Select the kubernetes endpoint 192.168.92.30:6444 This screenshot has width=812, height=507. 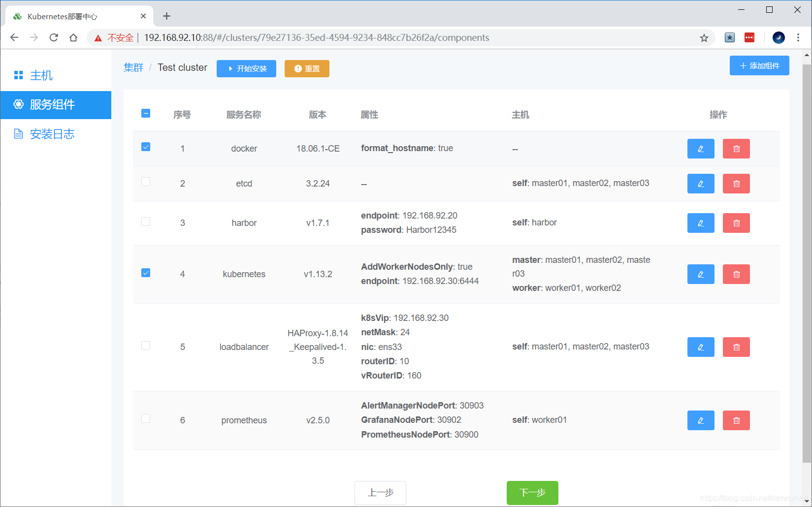(x=420, y=281)
